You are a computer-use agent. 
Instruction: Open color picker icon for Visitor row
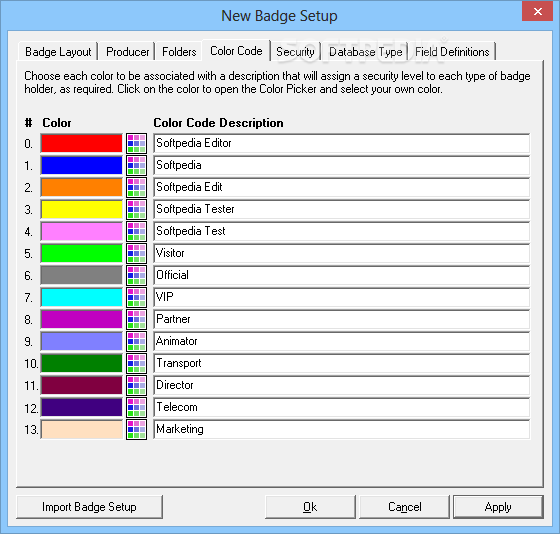point(136,253)
